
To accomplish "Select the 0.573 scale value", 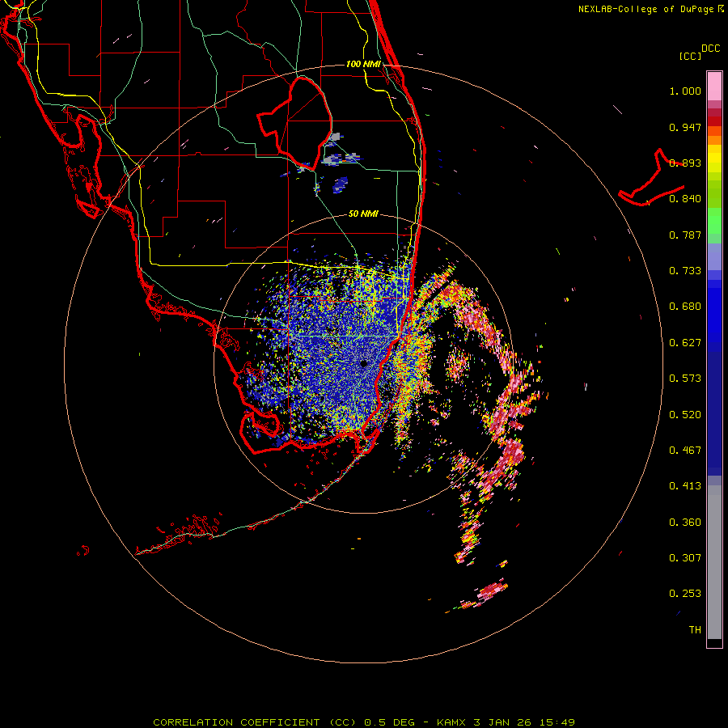I will tap(685, 379).
